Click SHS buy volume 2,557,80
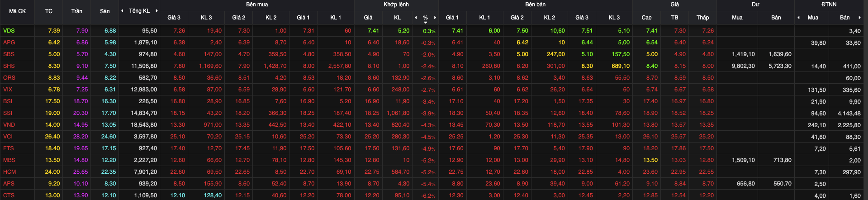The width and height of the screenshot is (868, 200). [340, 66]
